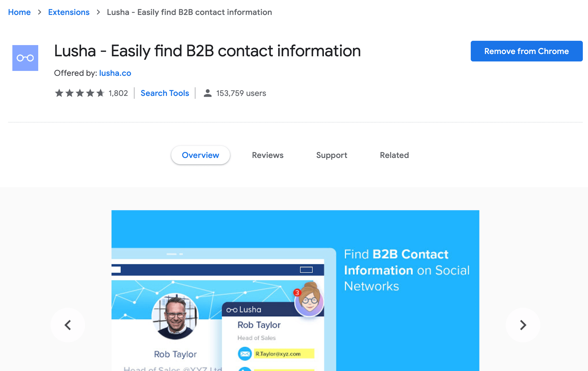This screenshot has width=588, height=371.
Task: Click the Lusha glasses logo icon
Action: [x=25, y=58]
